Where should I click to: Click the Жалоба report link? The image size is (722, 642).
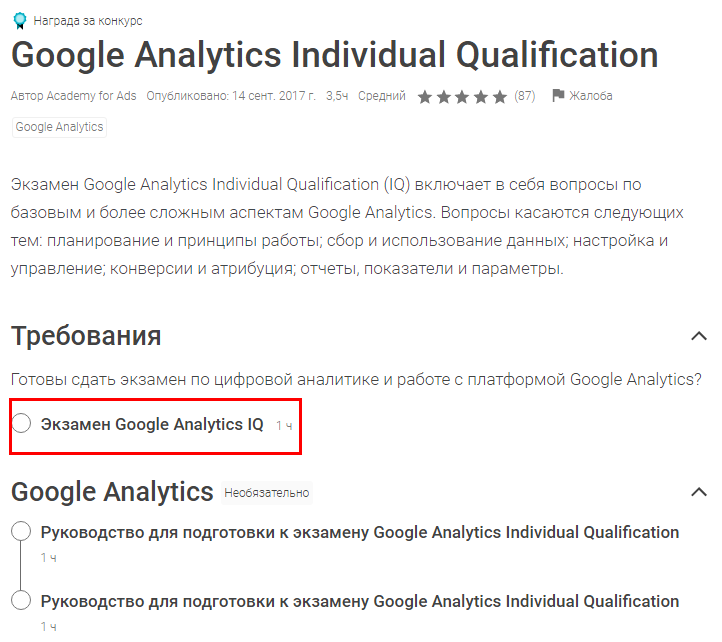click(x=591, y=96)
